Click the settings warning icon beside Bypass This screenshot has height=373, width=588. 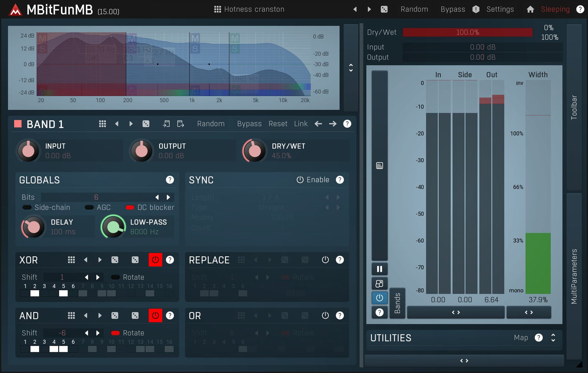tap(476, 9)
